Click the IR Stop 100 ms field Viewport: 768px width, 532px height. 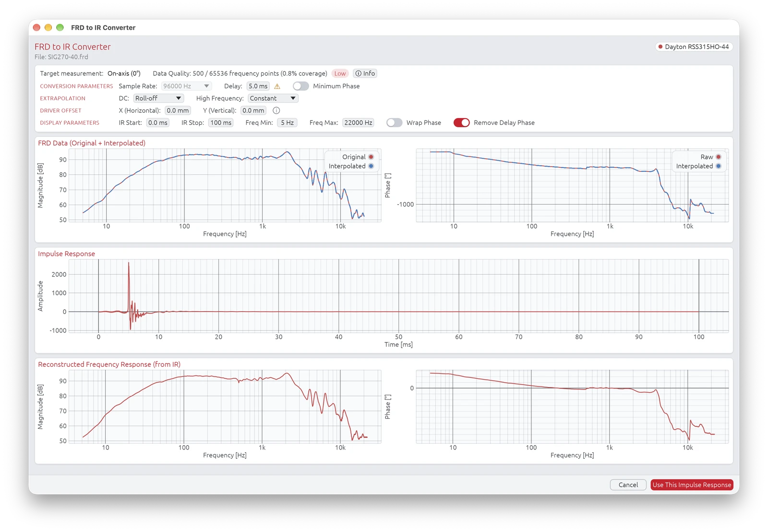coord(221,123)
